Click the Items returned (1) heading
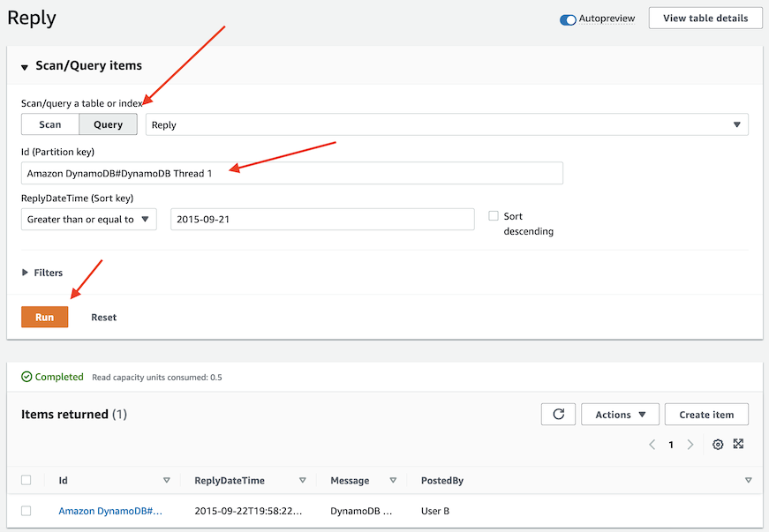 [74, 414]
